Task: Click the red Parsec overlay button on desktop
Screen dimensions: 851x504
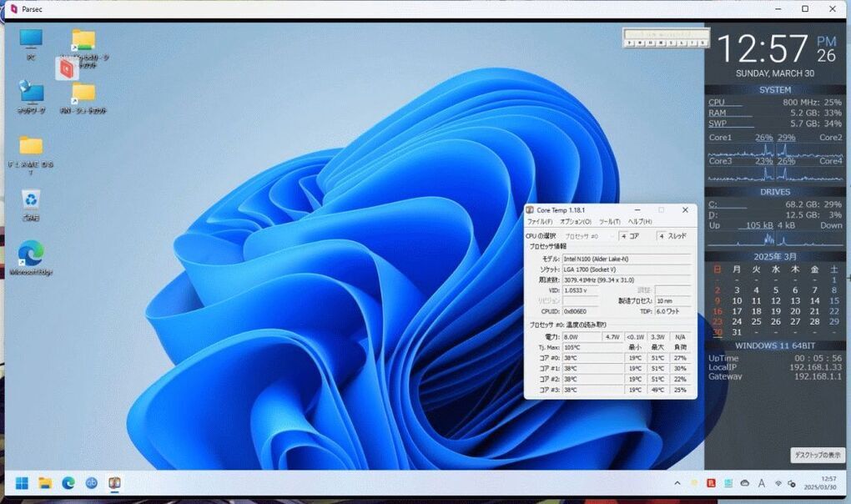Action: [67, 68]
